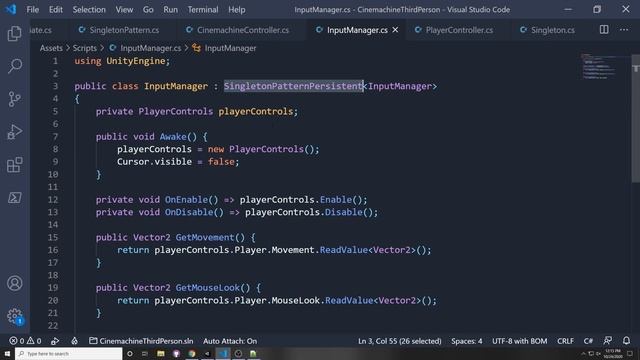Click the VS Code logo icon in title bar
Image resolution: width=640 pixels, height=360 pixels.
click(x=11, y=9)
